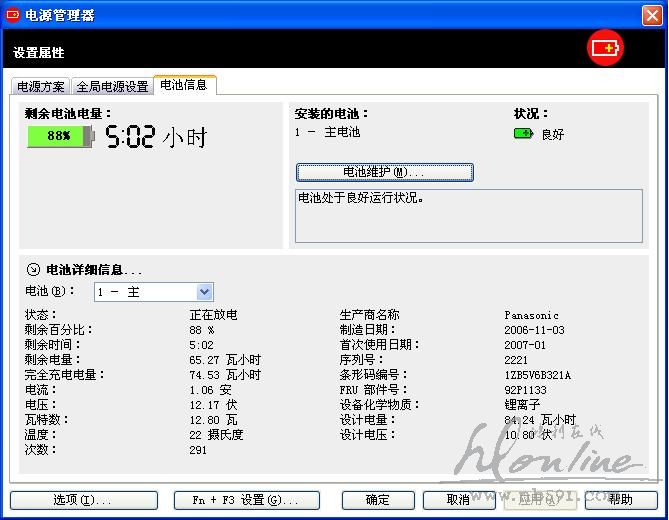Click the Panasonic manufacturer name
The width and height of the screenshot is (669, 520).
pyautogui.click(x=531, y=315)
